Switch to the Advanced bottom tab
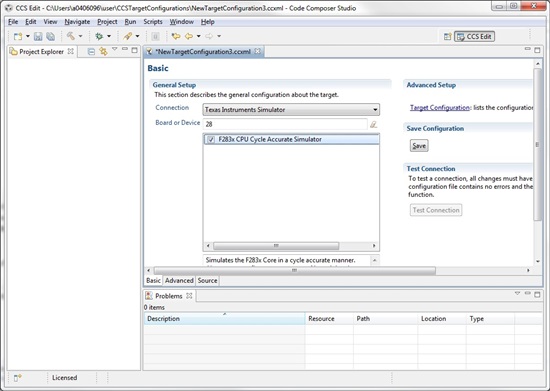The image size is (550, 391). tap(179, 281)
